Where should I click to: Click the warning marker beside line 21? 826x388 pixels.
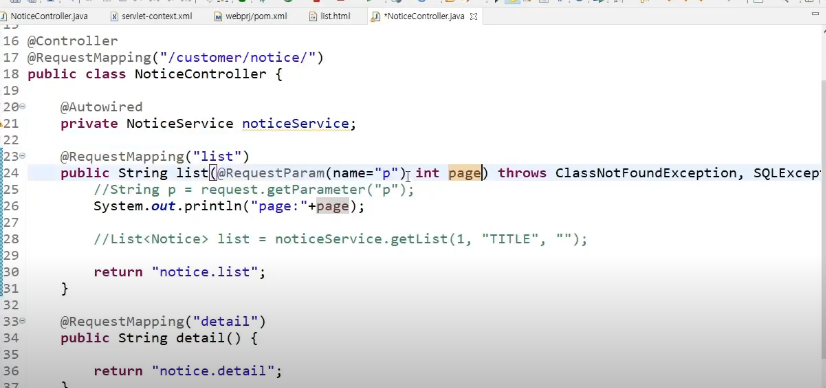pos(2,124)
